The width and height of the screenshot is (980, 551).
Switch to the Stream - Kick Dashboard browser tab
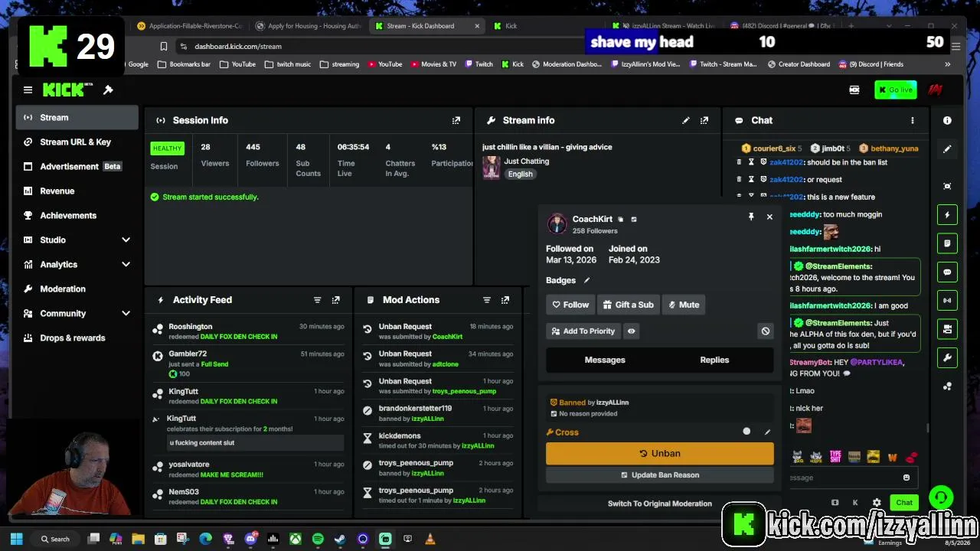click(x=427, y=26)
